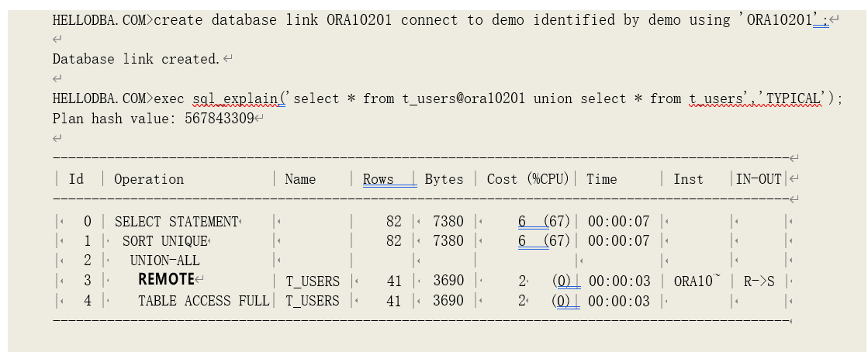Select the UNION-ALL operation text
This screenshot has height=359, width=868.
(164, 261)
